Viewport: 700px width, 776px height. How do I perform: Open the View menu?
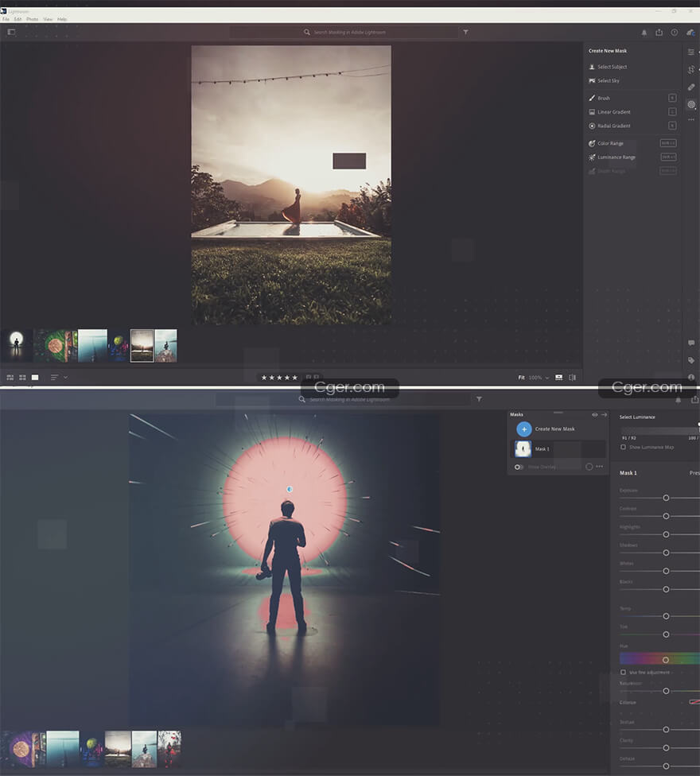tap(48, 19)
